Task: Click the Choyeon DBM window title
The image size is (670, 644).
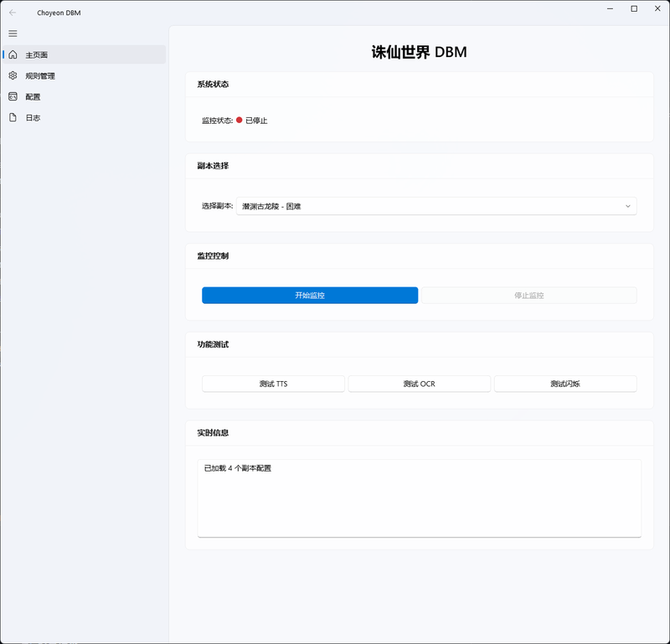Action: click(59, 13)
